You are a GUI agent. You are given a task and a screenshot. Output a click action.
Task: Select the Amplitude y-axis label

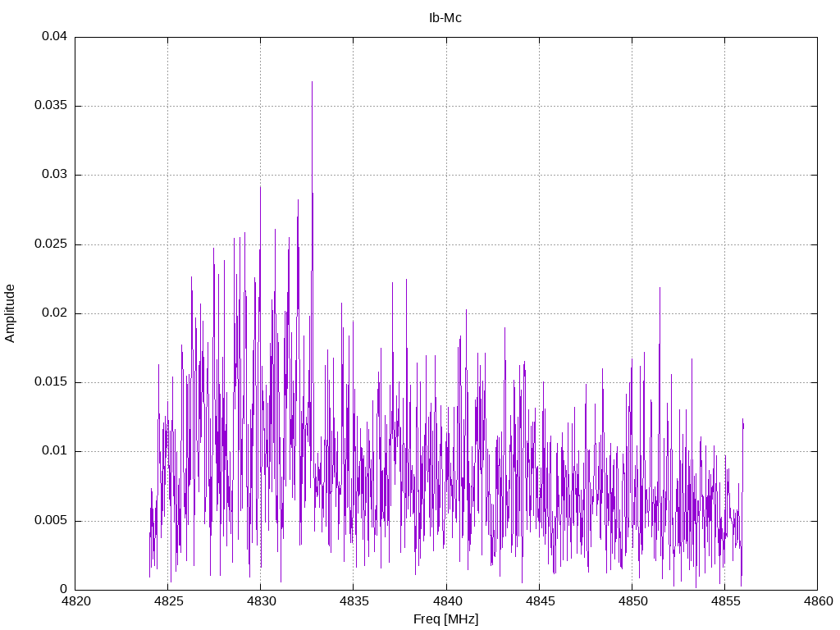[10, 313]
